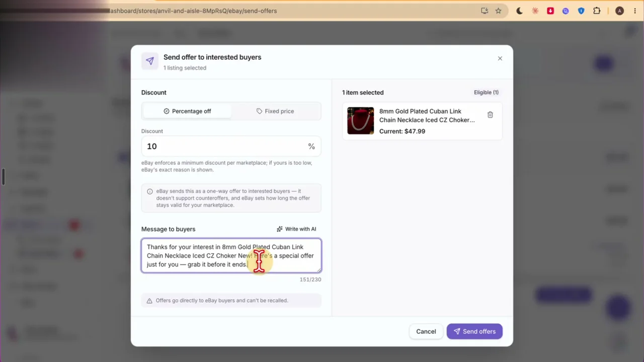Switch to the Fixed price option
The image size is (644, 362).
(275, 111)
